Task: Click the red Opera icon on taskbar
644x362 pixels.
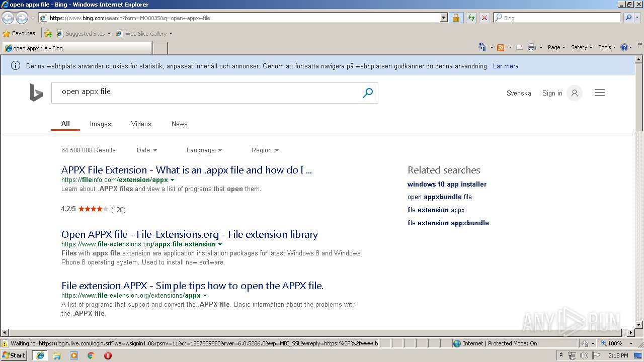Action: pyautogui.click(x=108, y=355)
